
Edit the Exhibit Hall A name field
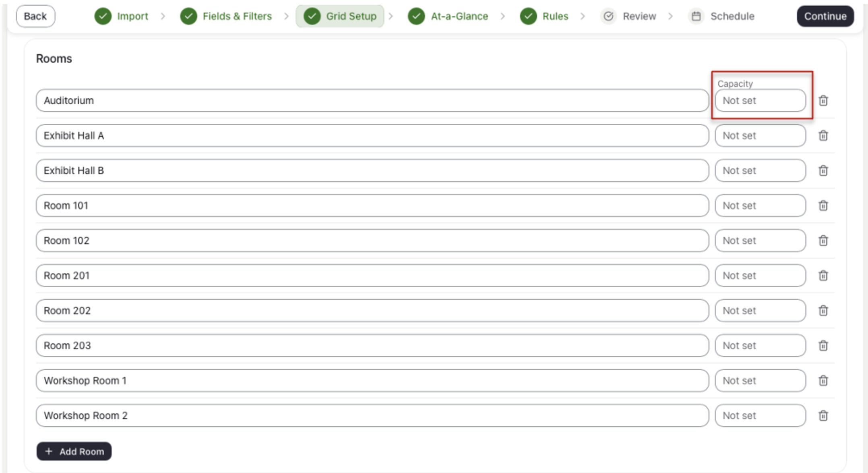(372, 135)
